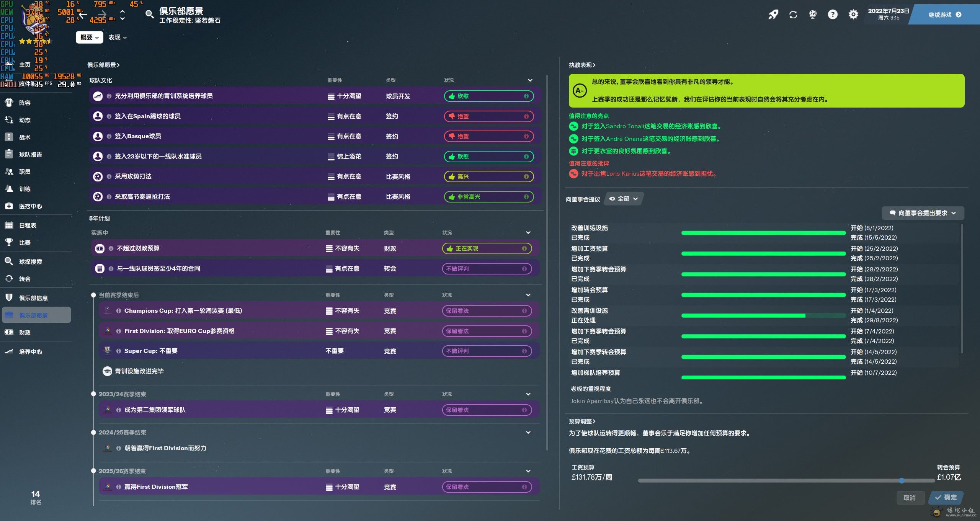Image resolution: width=980 pixels, height=521 pixels.
Task: Click the 确定 confirm button
Action: 946,498
